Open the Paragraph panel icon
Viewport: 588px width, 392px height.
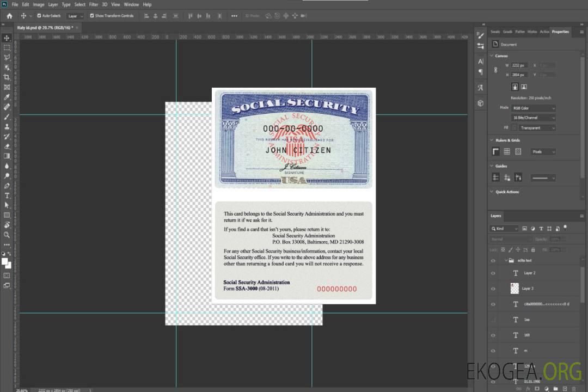tap(480, 72)
